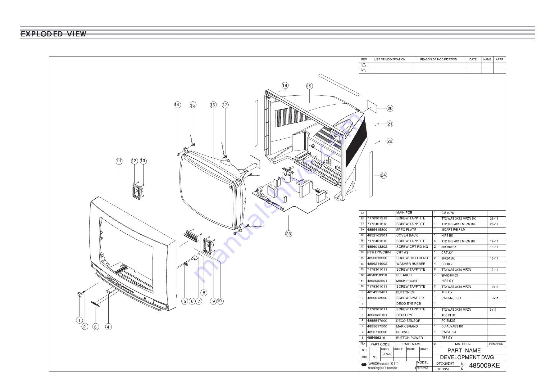The image size is (555, 392).
Task: Click part code '4858310910'
Action: [377, 275]
